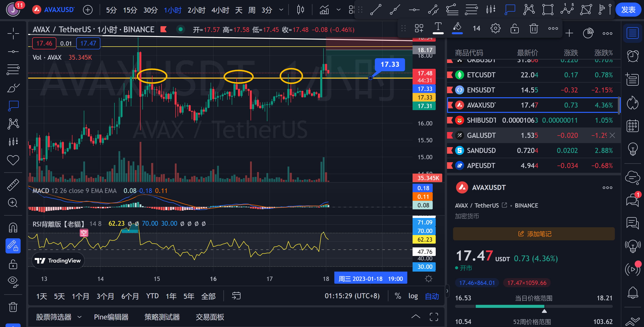Toggle the lock icon on the floating toolbar
Screen dimensions: 644x327
514,28
